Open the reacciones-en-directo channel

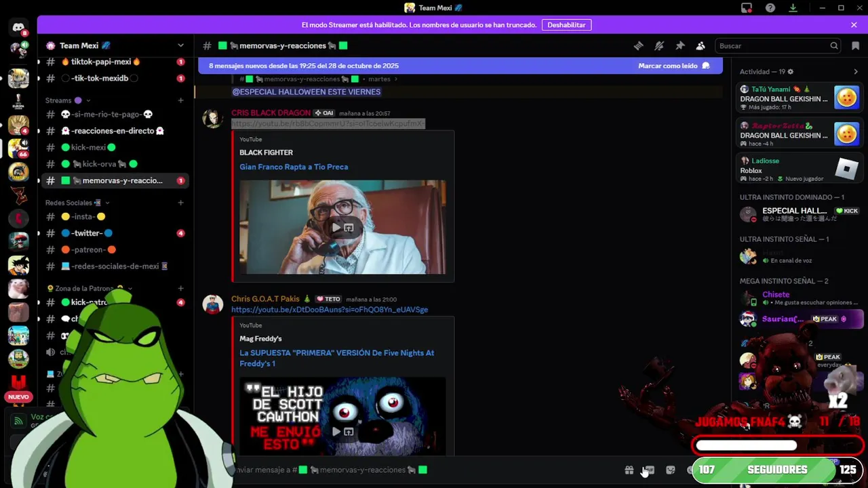point(115,131)
